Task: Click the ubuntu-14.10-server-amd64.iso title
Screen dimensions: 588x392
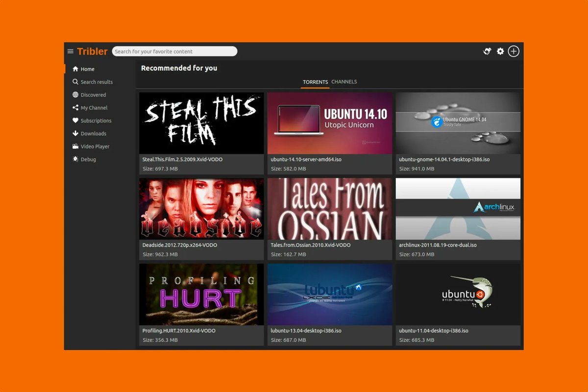Action: (306, 159)
